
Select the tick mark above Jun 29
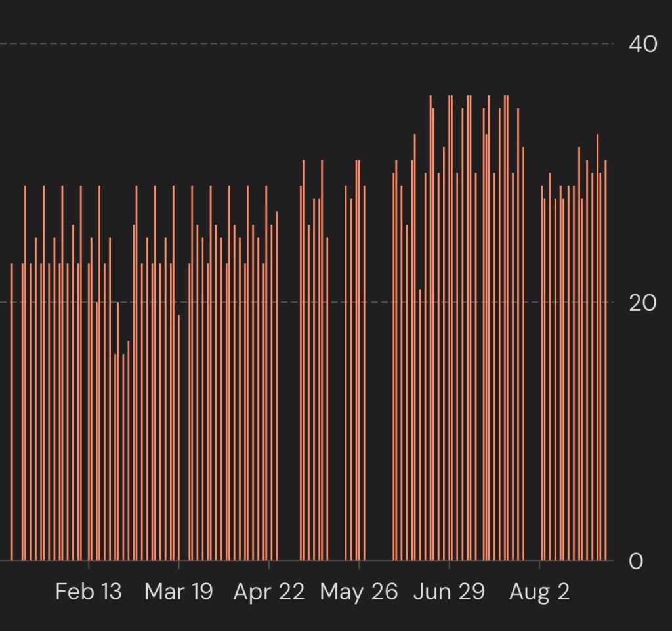pyautogui.click(x=449, y=565)
